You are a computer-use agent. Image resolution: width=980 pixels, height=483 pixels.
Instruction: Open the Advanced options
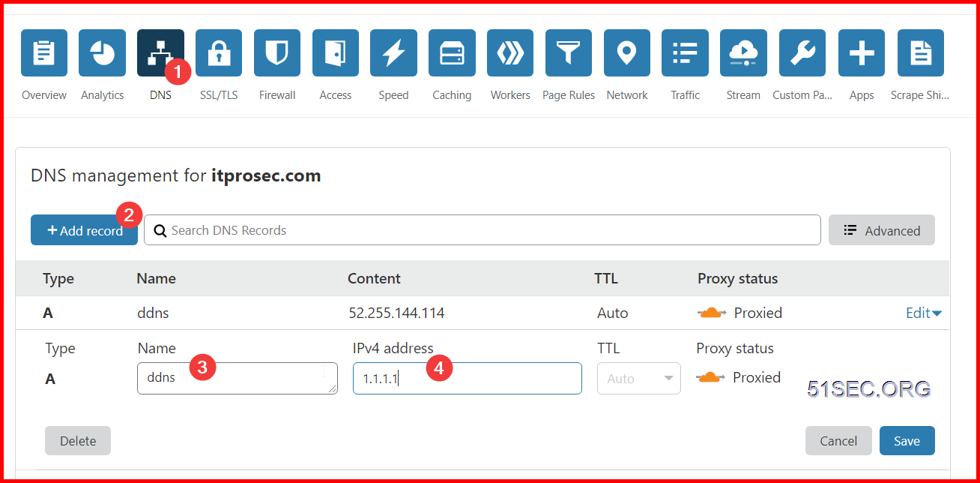(881, 230)
